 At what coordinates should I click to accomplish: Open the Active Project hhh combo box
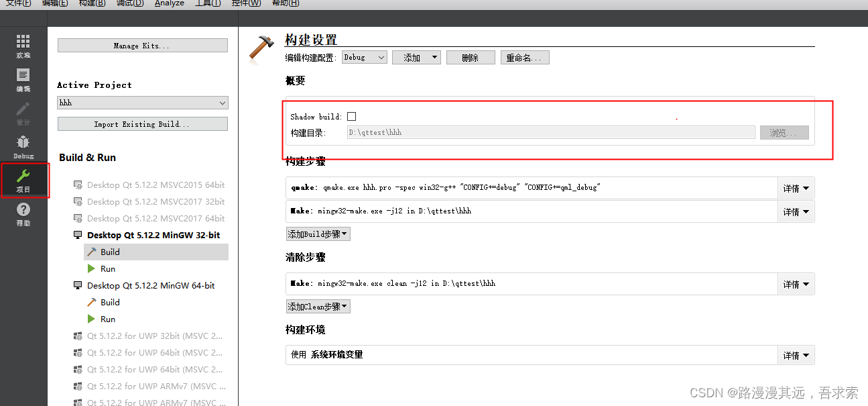click(143, 103)
